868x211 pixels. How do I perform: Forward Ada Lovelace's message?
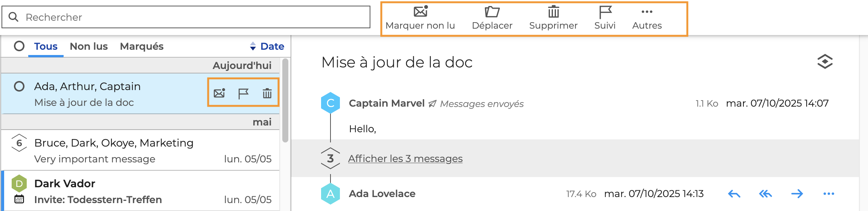[797, 194]
